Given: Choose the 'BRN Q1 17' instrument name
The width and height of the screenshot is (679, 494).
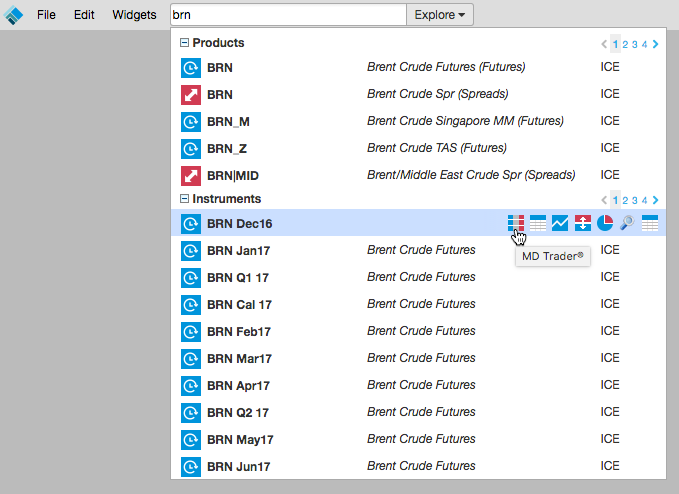Looking at the screenshot, I should [238, 278].
